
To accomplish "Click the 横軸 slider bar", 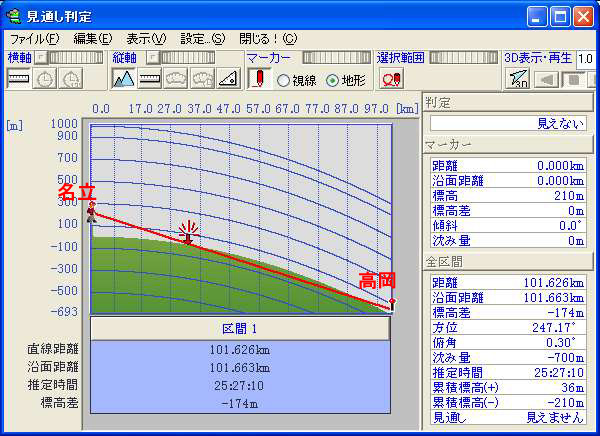I will (76, 58).
